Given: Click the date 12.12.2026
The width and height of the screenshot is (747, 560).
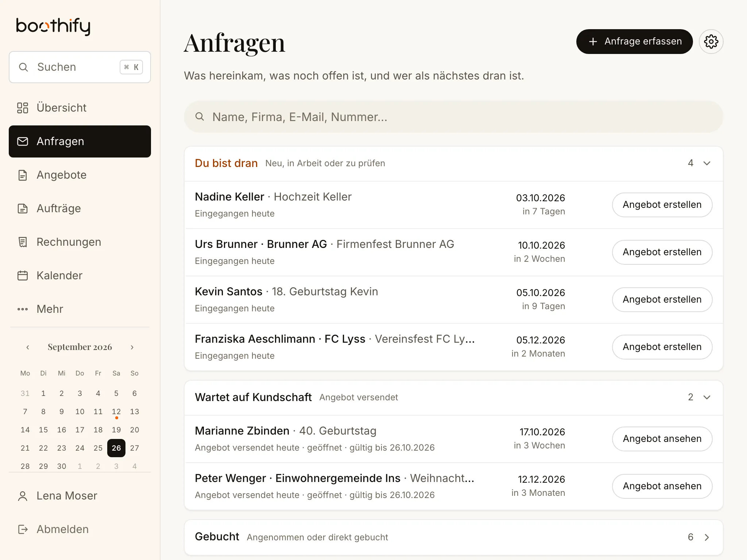Looking at the screenshot, I should [x=541, y=479].
